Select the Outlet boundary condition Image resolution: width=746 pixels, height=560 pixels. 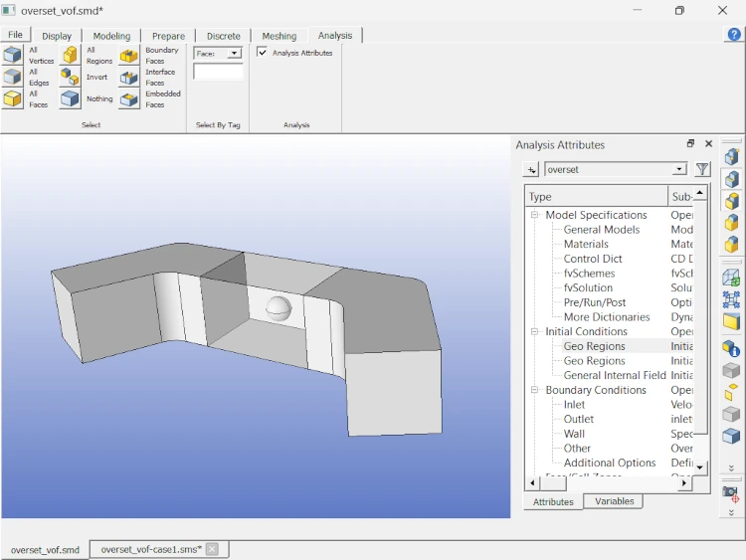(x=579, y=419)
